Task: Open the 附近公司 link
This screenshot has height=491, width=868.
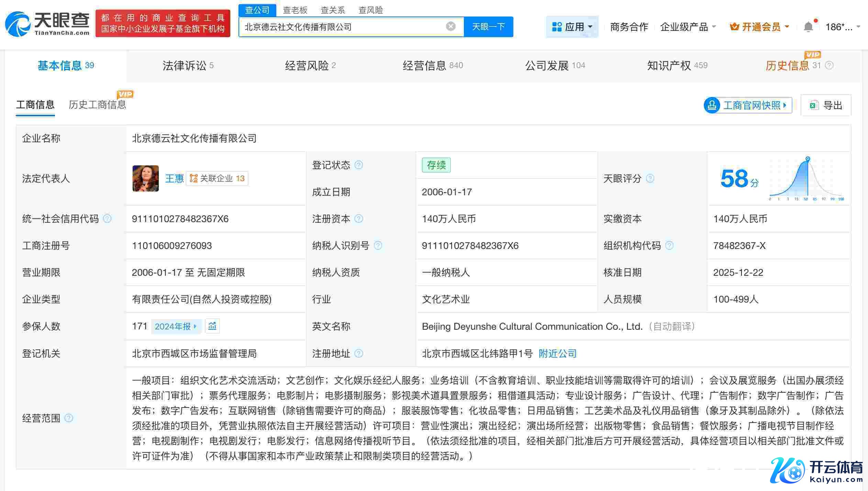Action: pos(557,353)
